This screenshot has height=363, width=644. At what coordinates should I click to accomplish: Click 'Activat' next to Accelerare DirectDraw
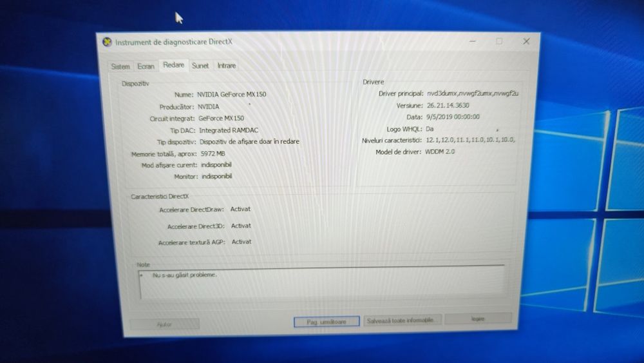[x=240, y=209]
